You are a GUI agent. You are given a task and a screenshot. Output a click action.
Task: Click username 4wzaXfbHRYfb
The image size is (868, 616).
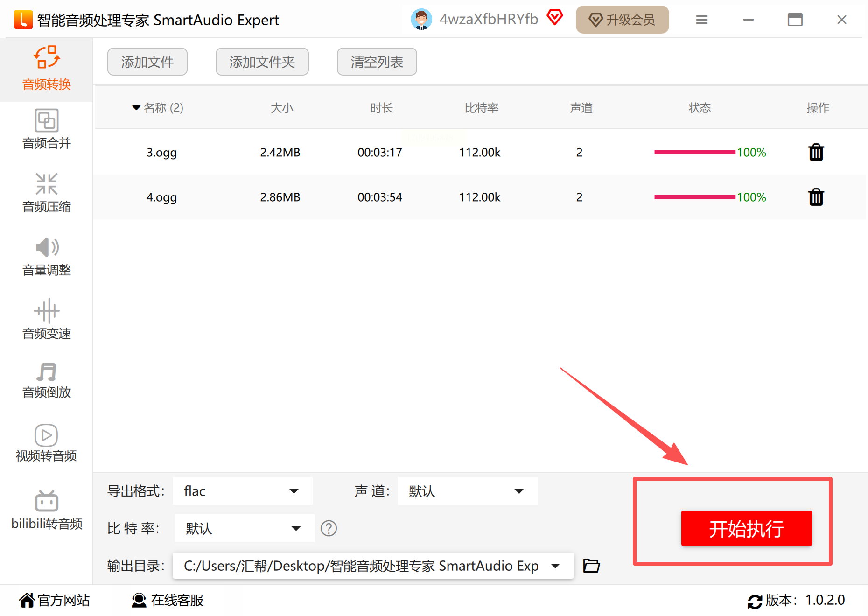[x=489, y=19]
